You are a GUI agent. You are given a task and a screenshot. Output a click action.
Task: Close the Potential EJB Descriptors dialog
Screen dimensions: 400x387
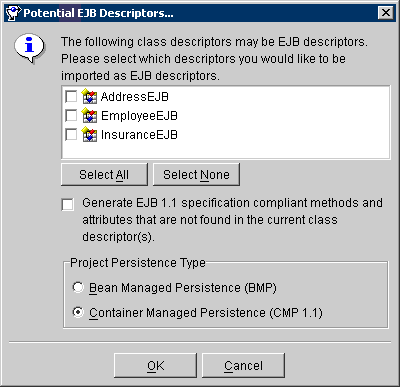[x=386, y=13]
